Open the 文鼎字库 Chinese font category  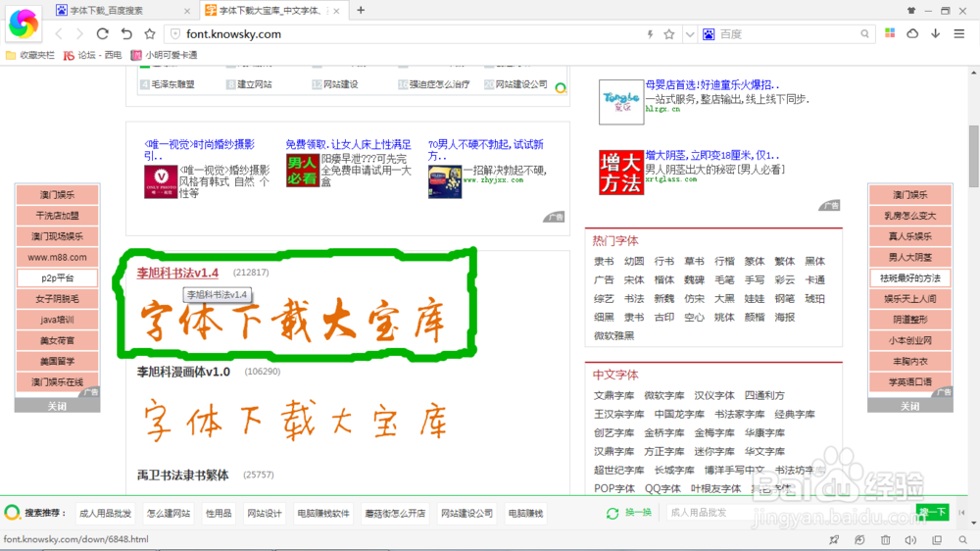pyautogui.click(x=613, y=395)
